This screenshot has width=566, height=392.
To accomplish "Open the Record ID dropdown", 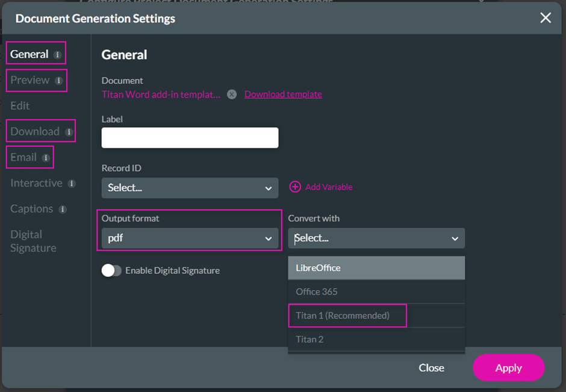I will pos(190,188).
